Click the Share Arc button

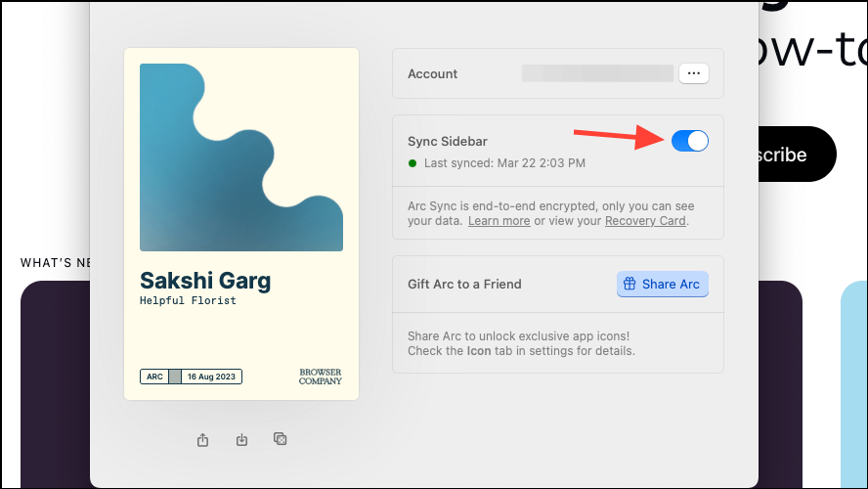662,284
